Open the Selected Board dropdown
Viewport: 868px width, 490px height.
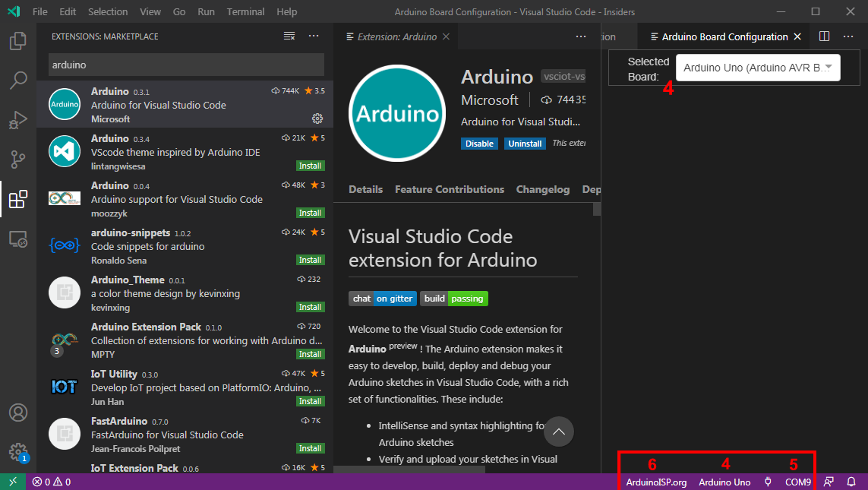point(757,67)
